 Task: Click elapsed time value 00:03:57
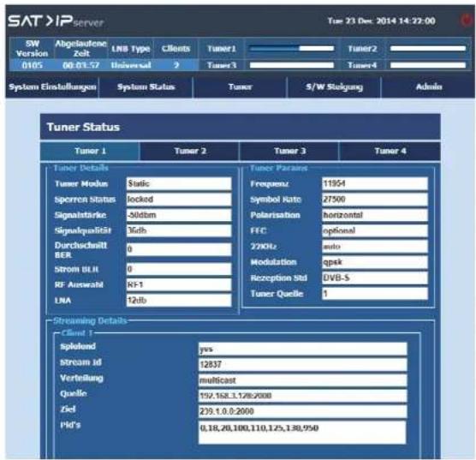tap(80, 65)
